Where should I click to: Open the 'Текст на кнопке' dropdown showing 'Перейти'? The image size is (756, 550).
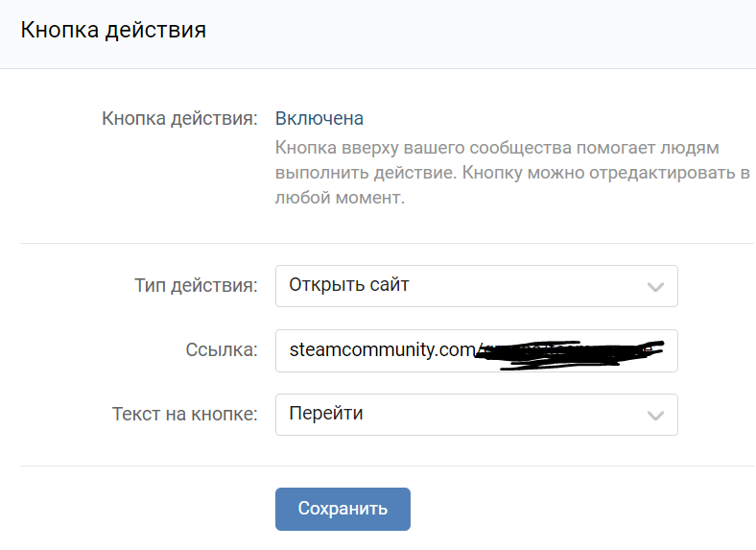[477, 415]
